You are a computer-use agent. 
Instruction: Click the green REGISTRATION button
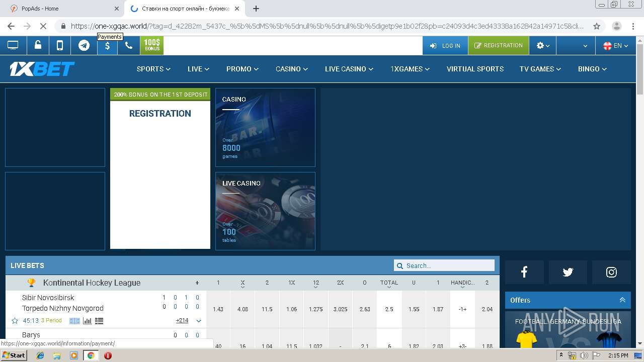(499, 45)
